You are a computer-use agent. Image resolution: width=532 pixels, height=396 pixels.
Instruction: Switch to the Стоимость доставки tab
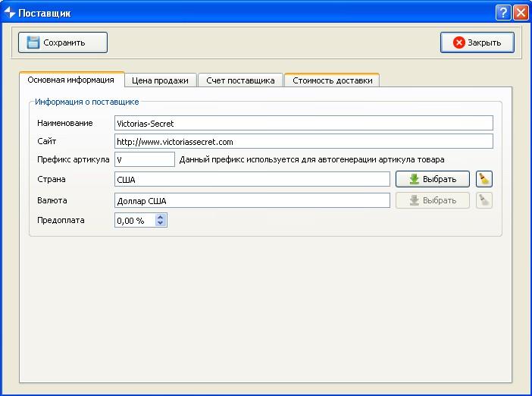pos(332,80)
